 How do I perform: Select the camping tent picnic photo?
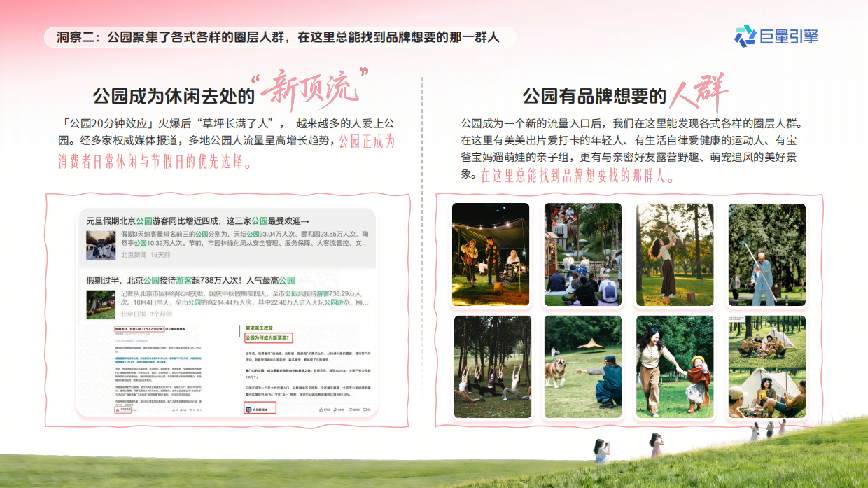coord(765,366)
